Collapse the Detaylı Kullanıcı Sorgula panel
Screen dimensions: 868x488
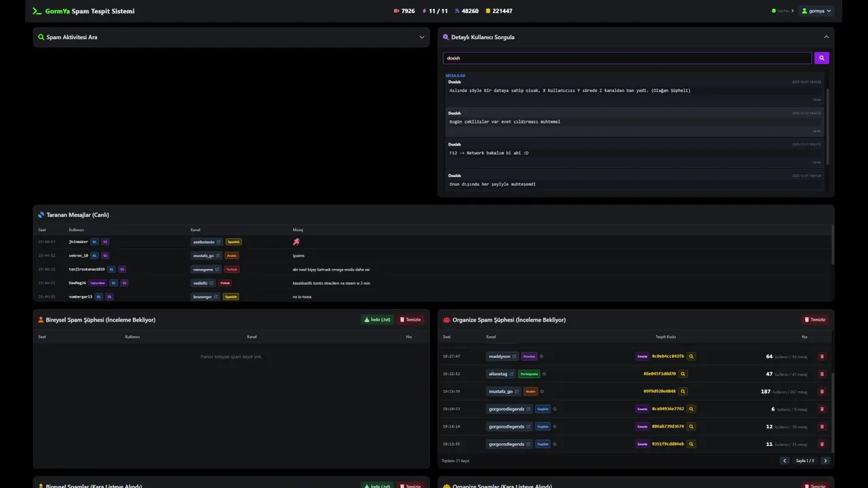coord(826,37)
